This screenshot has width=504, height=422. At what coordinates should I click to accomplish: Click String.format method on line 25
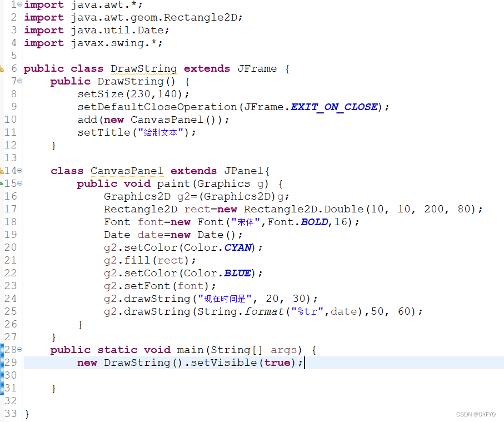pyautogui.click(x=241, y=311)
